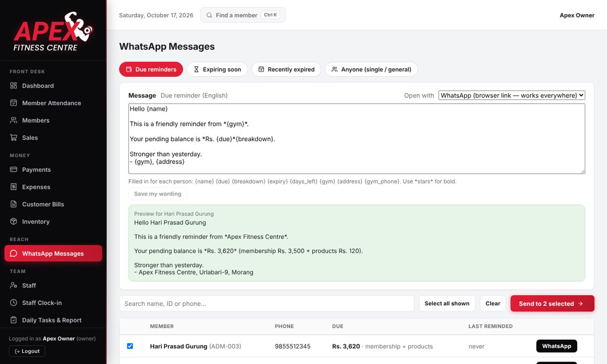Click the magnifier icon in Find a member

209,15
